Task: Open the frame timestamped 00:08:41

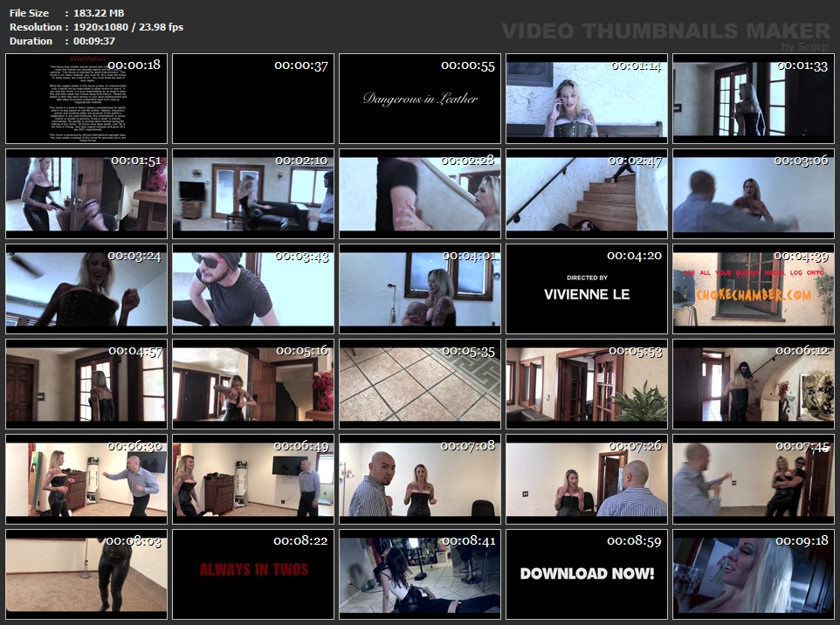Action: coord(420,574)
